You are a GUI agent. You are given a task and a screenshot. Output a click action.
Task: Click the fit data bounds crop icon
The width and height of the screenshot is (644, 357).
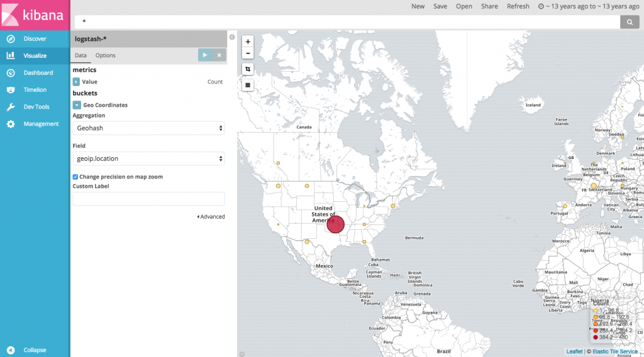[248, 69]
